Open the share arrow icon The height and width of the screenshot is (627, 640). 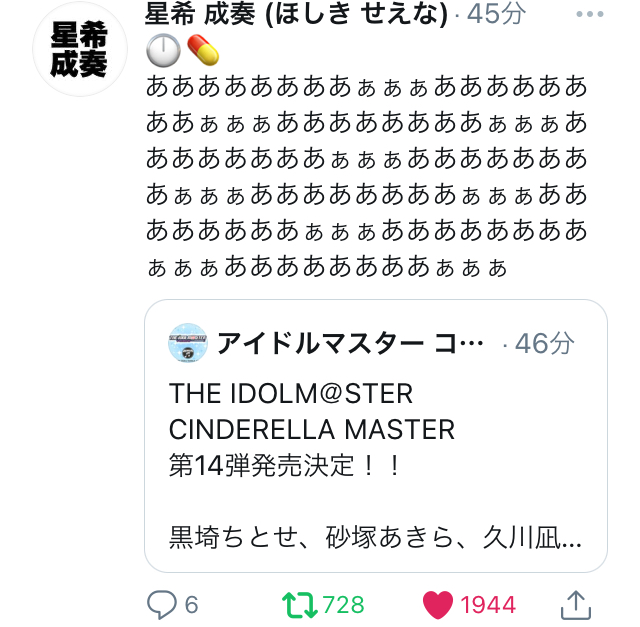573,603
